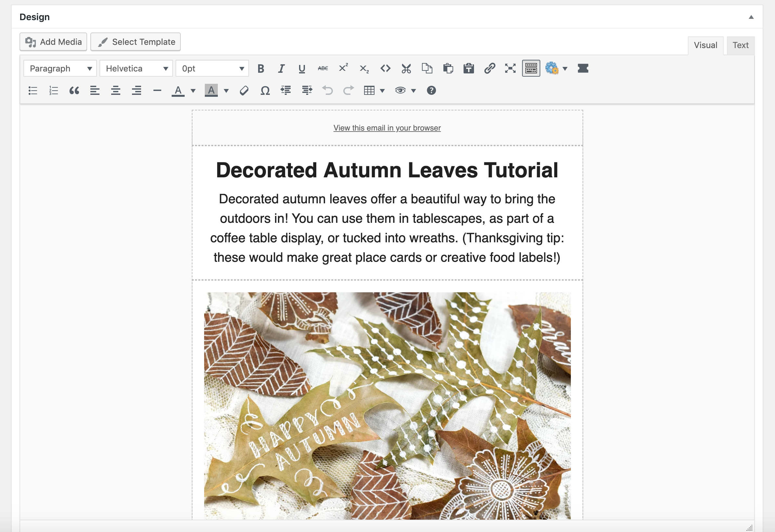Image resolution: width=775 pixels, height=532 pixels.
Task: Click the blue gears shortcode icon
Action: (x=552, y=69)
